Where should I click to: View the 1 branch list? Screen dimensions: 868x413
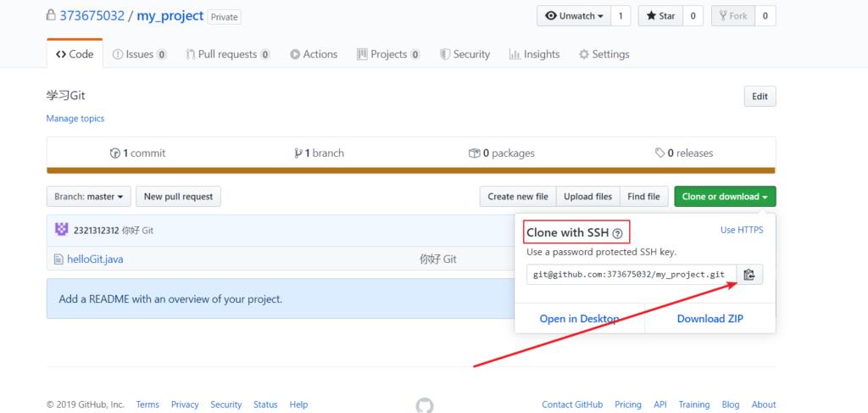320,153
